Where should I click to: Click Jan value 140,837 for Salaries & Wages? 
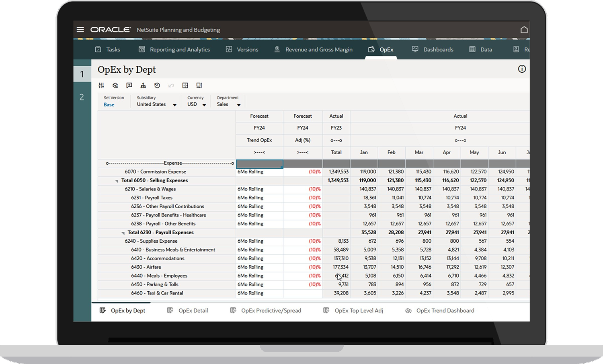364,189
